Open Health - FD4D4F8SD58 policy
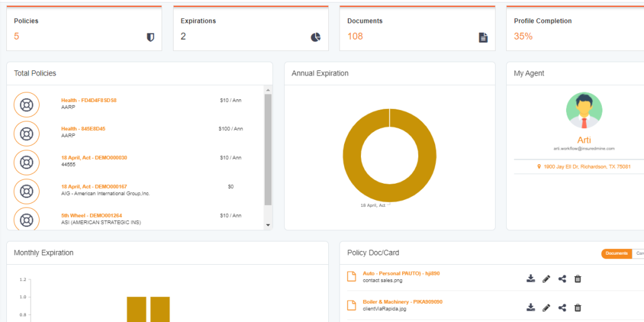Viewport: 644px width, 322px height. (89, 100)
